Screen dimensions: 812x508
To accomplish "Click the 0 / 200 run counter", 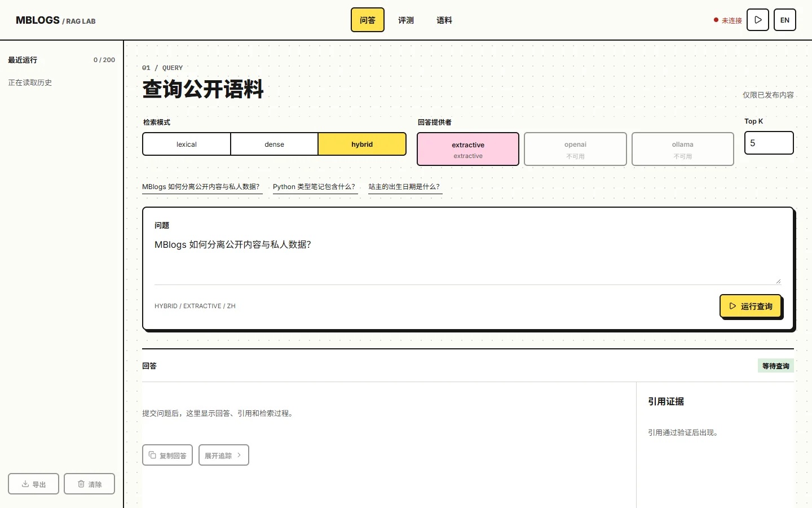I will (x=104, y=60).
